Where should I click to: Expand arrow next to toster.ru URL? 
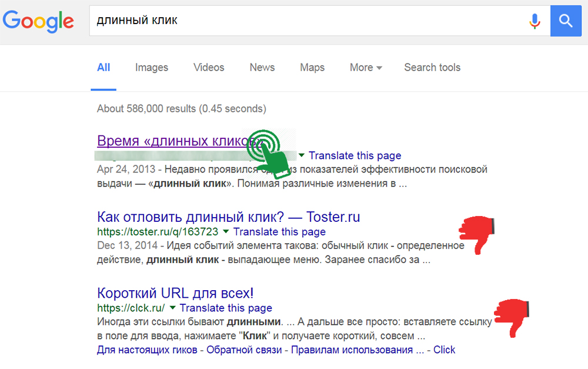click(226, 232)
